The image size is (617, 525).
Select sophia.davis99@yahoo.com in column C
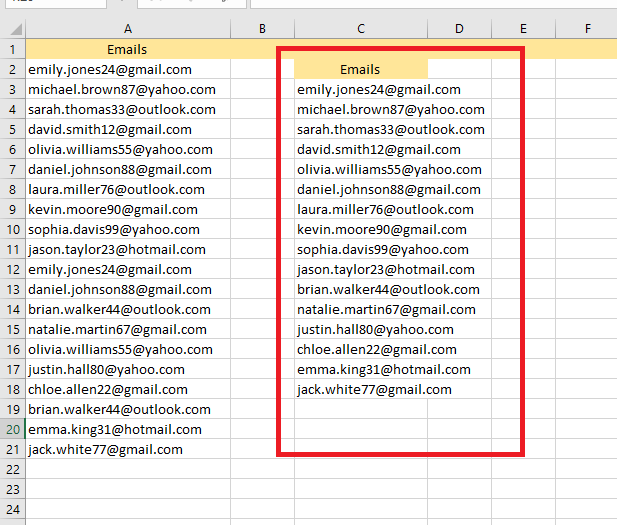(382, 249)
